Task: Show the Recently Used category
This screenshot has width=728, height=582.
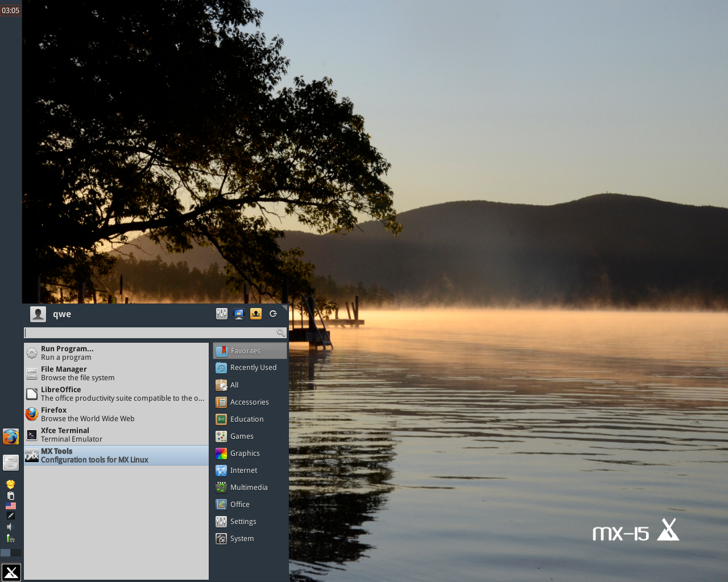Action: click(250, 368)
